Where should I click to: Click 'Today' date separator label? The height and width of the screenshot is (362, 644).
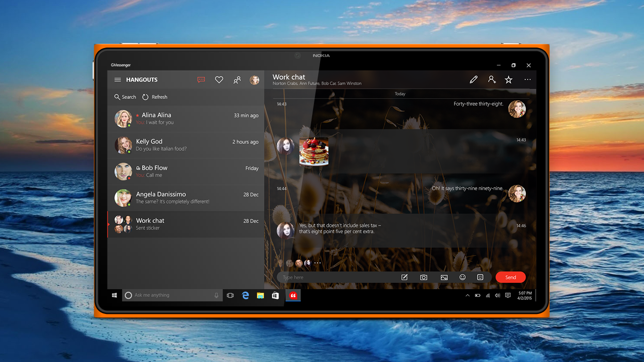(400, 94)
